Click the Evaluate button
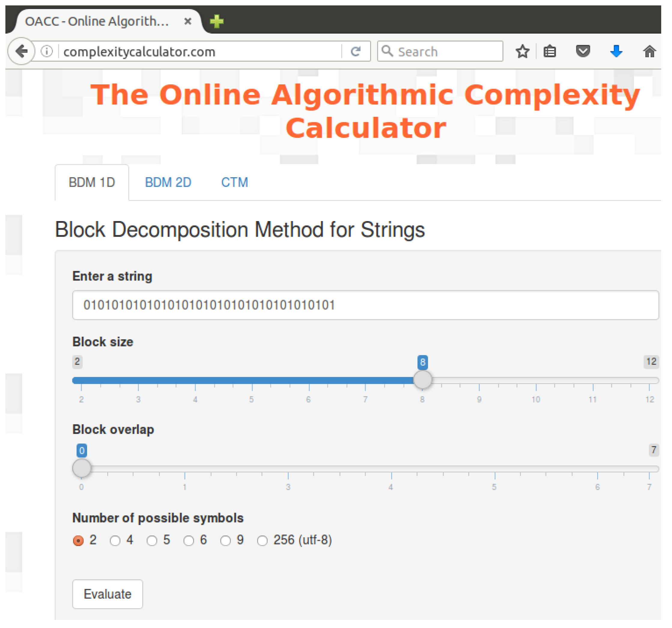 [108, 594]
